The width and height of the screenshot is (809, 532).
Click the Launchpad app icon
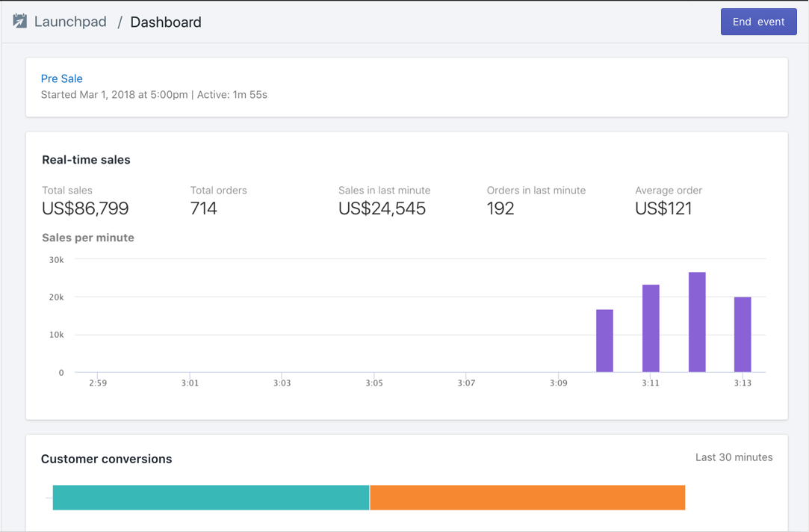pos(19,21)
